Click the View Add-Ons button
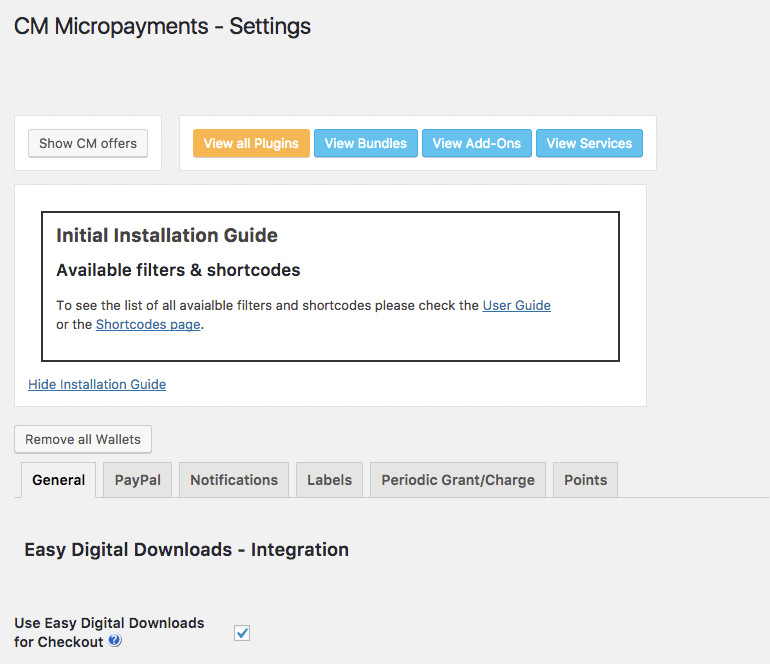 coord(476,143)
